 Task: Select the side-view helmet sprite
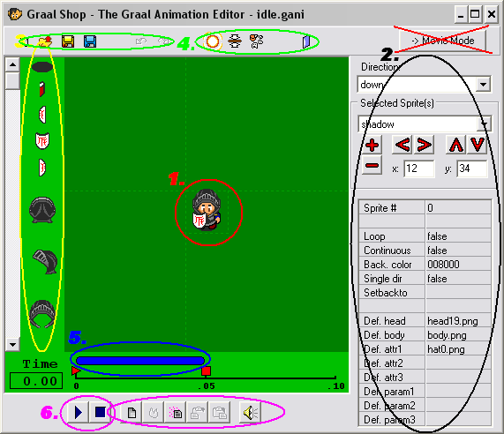click(45, 261)
